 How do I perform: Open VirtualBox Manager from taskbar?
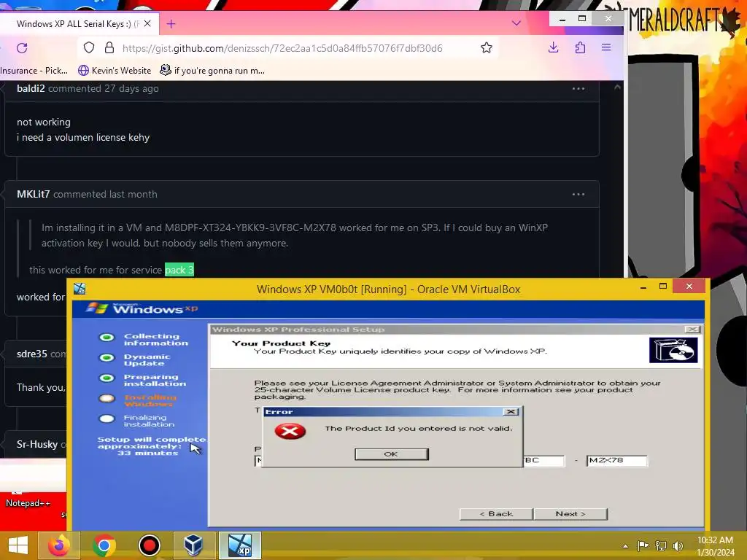pyautogui.click(x=194, y=545)
